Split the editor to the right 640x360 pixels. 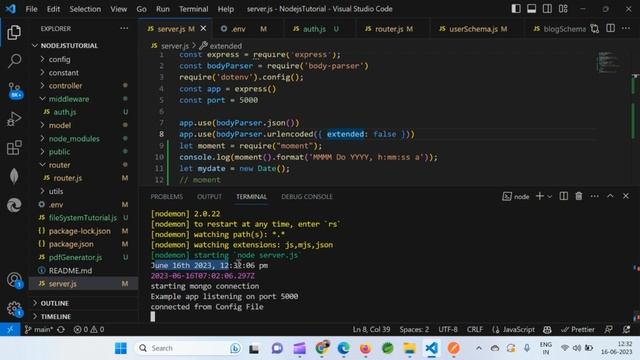coord(610,28)
